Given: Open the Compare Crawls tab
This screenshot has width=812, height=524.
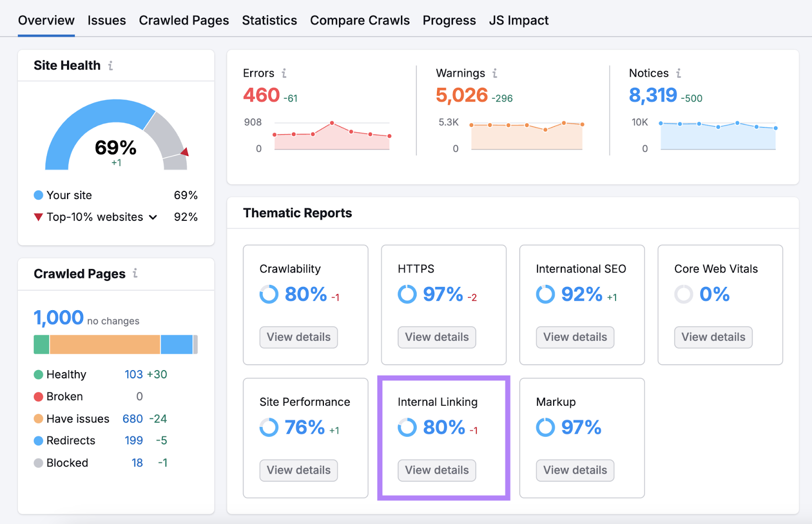Looking at the screenshot, I should (360, 20).
